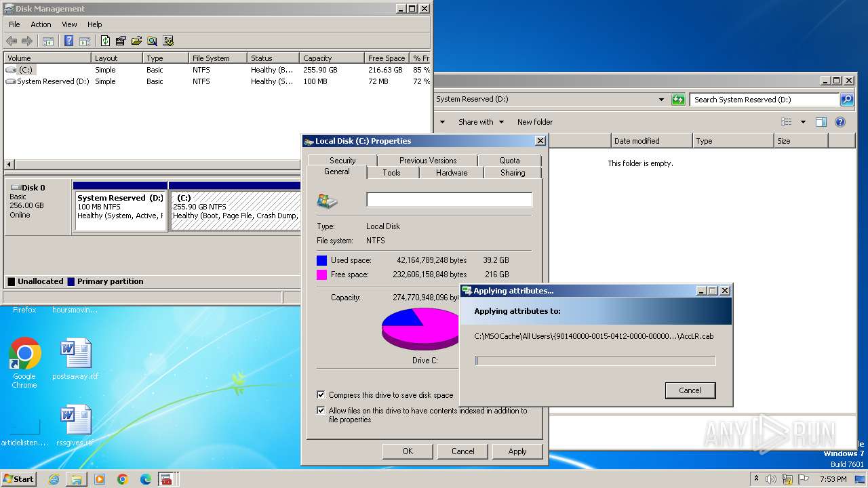Click the Forward arrow in Disk Management toolbar
The image size is (868, 488).
tap(27, 41)
